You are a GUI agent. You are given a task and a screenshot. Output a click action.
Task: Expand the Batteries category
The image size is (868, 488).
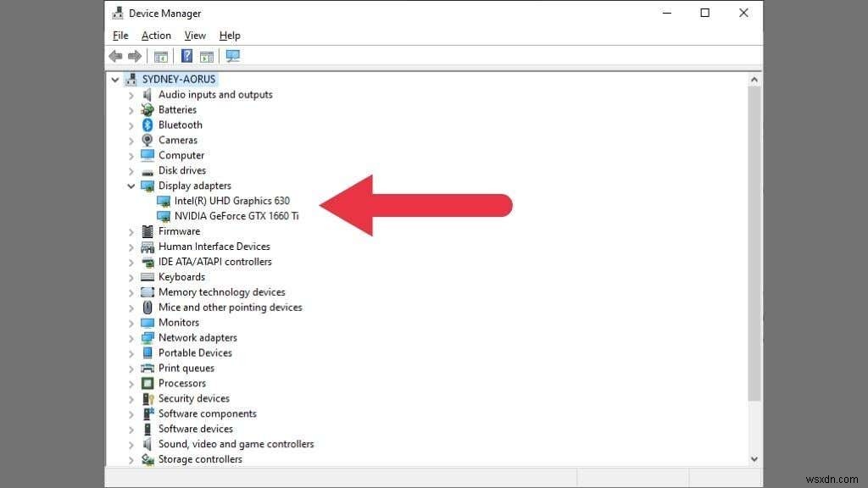tap(131, 110)
